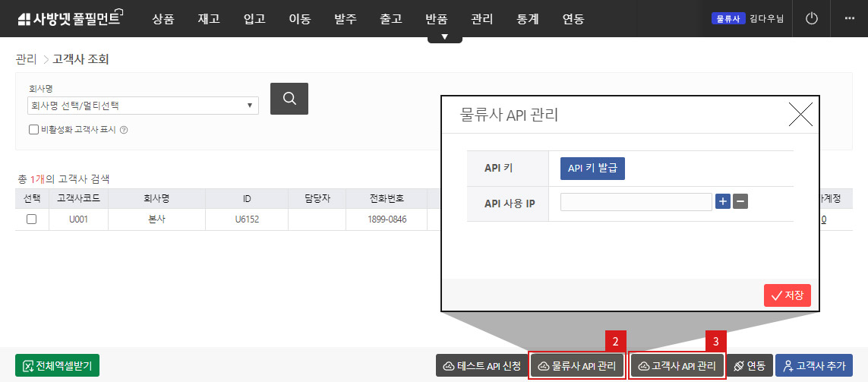
Task: Open the 상품 menu
Action: coord(163,19)
